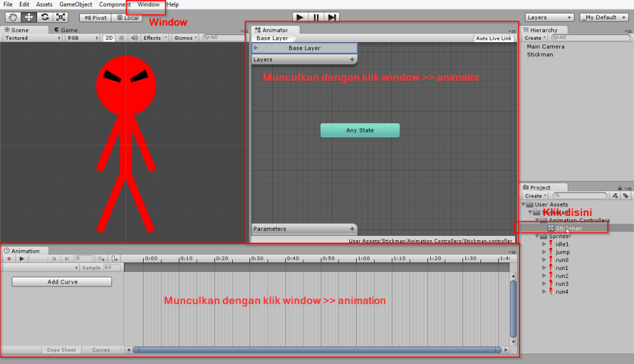The height and width of the screenshot is (364, 634).
Task: Select the Scale tool
Action: (x=61, y=17)
